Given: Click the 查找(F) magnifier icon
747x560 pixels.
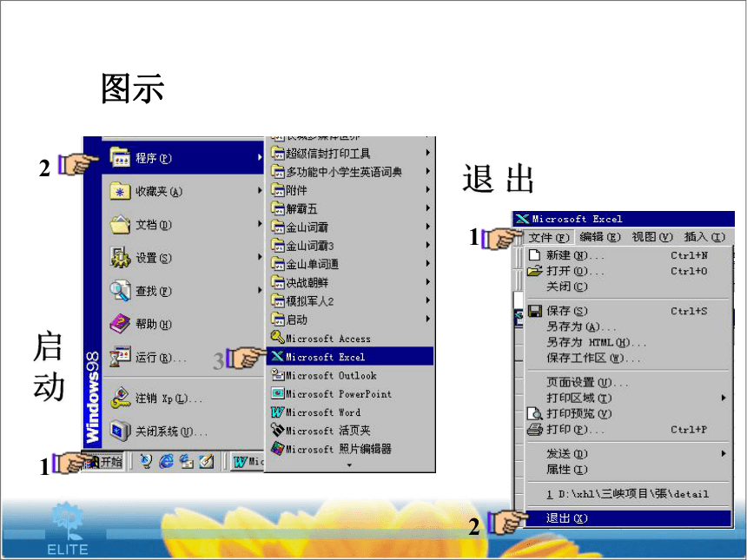Looking at the screenshot, I should [120, 291].
